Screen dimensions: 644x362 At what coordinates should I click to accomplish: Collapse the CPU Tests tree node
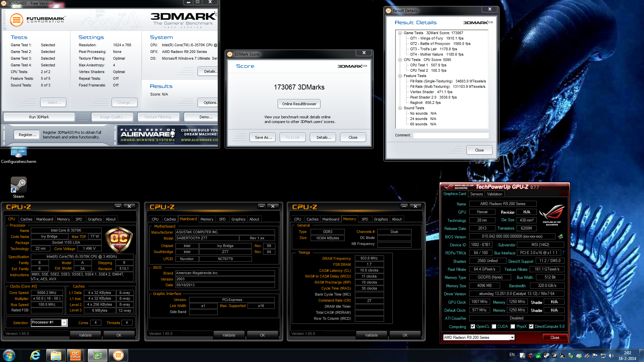(x=400, y=60)
